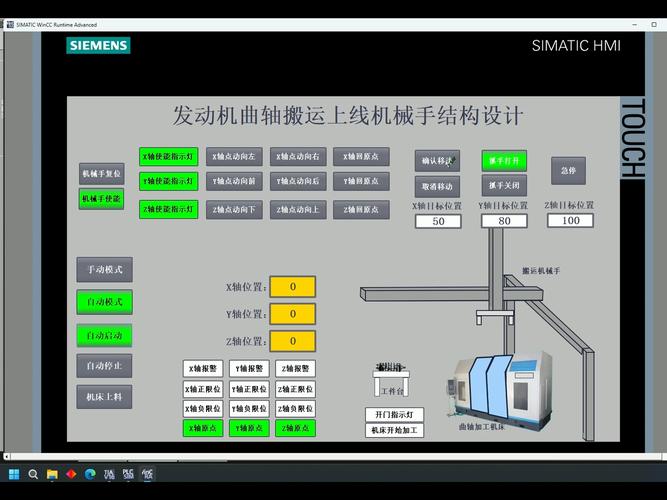Click the scrollbar left arrow
This screenshot has width=667, height=500.
(x=6, y=457)
